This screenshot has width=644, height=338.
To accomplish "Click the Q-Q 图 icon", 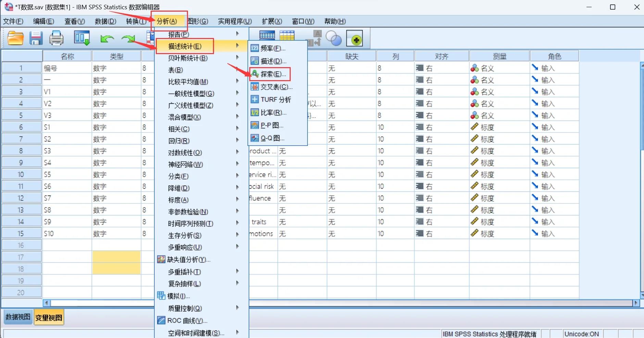I will pyautogui.click(x=255, y=138).
